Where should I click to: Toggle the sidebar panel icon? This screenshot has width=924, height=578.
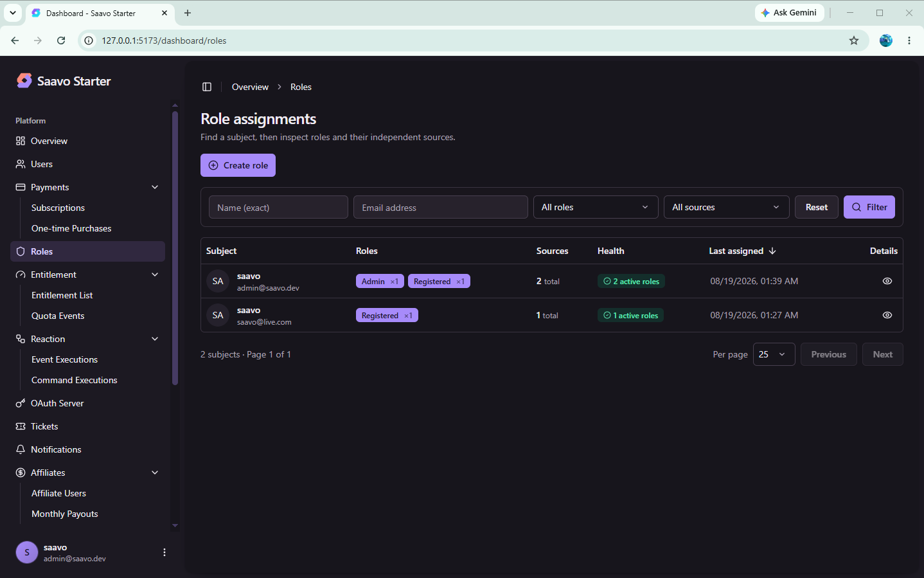tap(207, 87)
